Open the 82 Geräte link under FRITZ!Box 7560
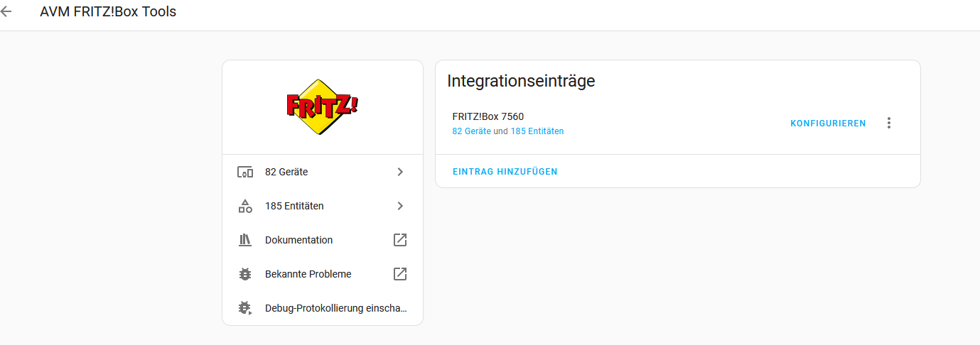Screen dimensions: 980x345 [471, 131]
